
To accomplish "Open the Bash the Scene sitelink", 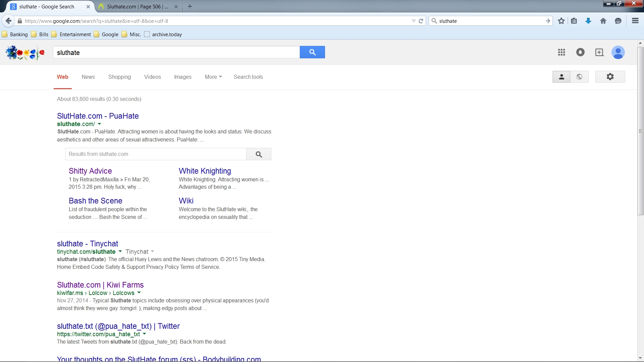I will pyautogui.click(x=96, y=201).
